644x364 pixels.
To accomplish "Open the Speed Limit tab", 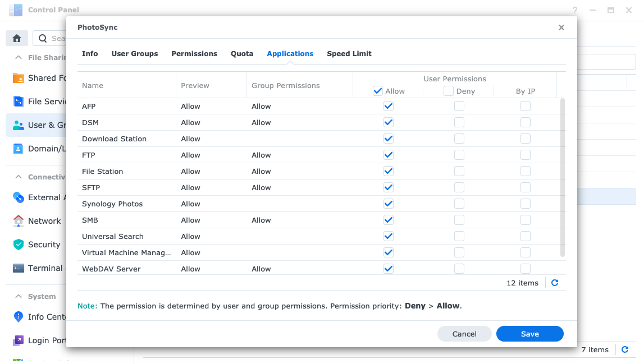I will pyautogui.click(x=349, y=54).
